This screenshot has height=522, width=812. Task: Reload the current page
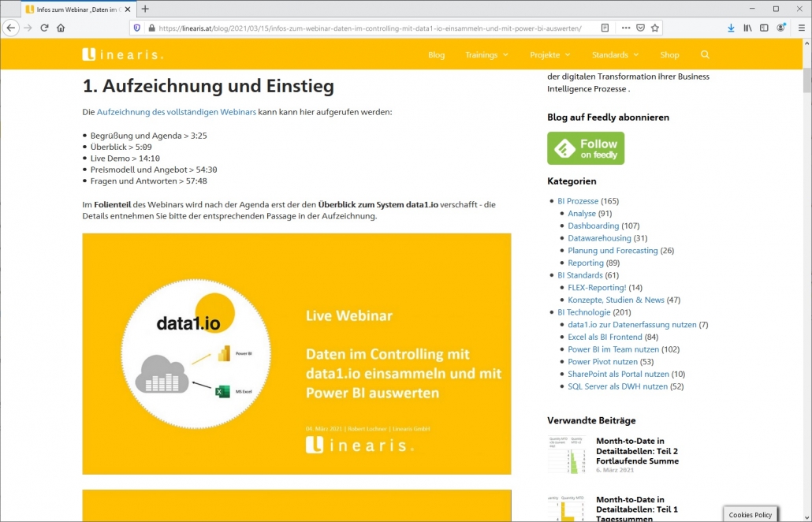(x=44, y=28)
